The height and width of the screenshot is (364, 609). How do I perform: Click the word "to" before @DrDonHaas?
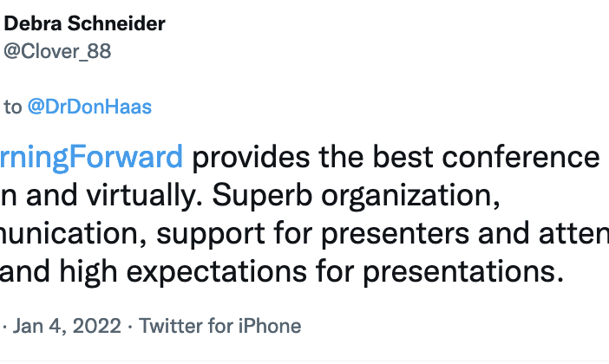coord(13,107)
